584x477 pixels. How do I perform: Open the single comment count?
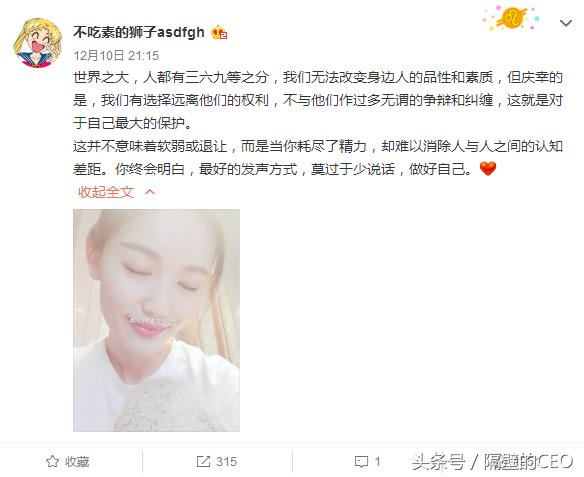coord(377,462)
